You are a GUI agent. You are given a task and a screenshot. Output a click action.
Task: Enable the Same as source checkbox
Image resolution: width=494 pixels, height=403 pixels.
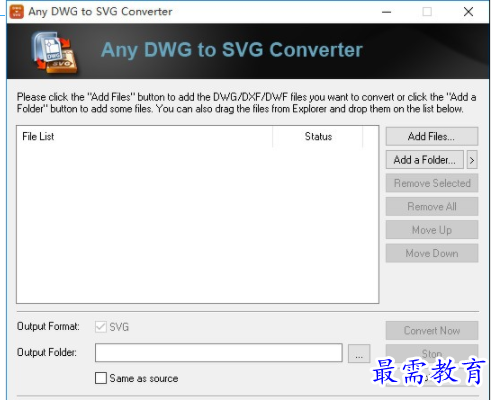click(101, 378)
